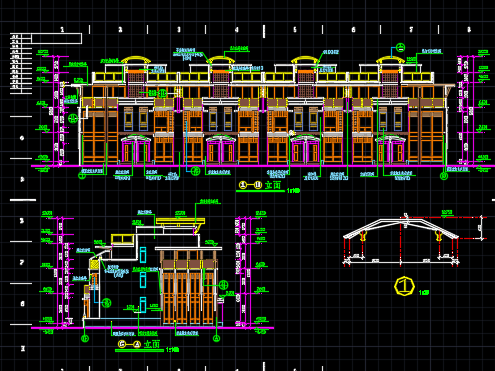Select the green circle marker on the main elevation's upper balcony
The image size is (495, 371).
(x=162, y=93)
